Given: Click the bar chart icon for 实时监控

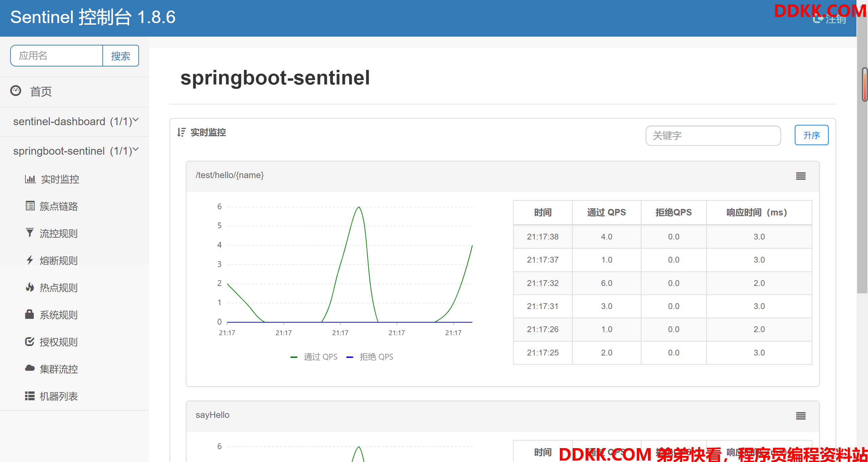Looking at the screenshot, I should click(30, 179).
